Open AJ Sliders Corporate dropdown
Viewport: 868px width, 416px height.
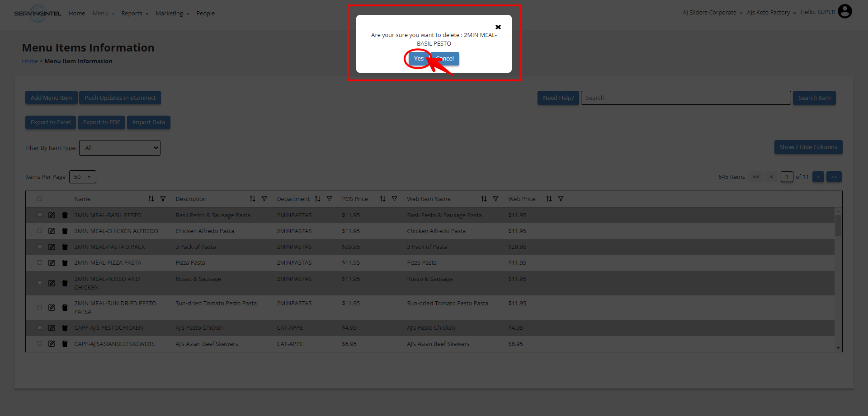(x=712, y=13)
